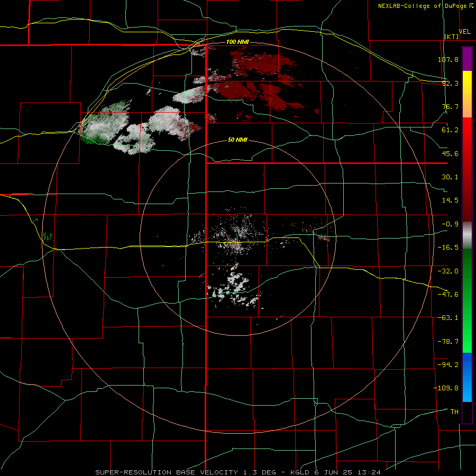Select the 14.5 scale value
476x476 pixels.
pyautogui.click(x=450, y=200)
